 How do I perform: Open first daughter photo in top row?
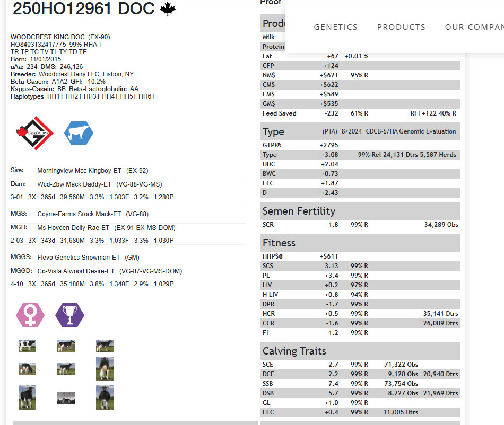(27, 346)
